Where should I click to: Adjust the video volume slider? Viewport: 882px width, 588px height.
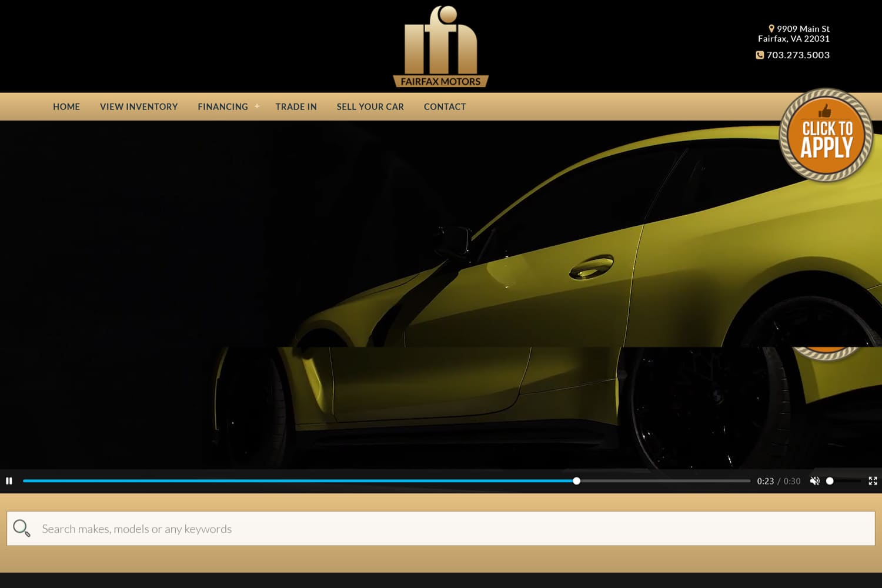pyautogui.click(x=843, y=481)
